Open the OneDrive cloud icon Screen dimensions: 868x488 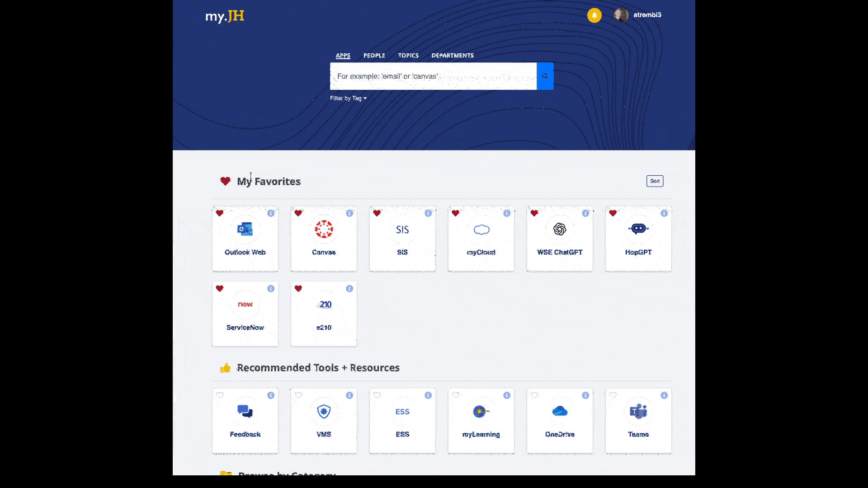pos(560,411)
